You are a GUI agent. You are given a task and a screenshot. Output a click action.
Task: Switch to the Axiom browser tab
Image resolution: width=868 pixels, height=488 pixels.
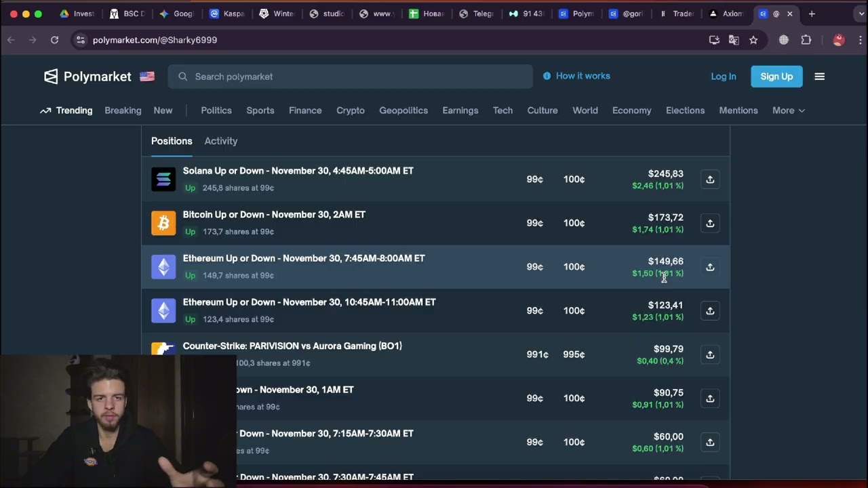coord(726,14)
